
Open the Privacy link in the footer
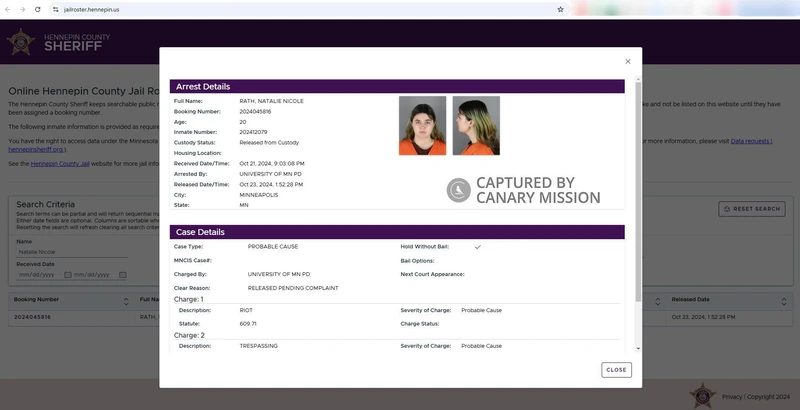pyautogui.click(x=732, y=397)
